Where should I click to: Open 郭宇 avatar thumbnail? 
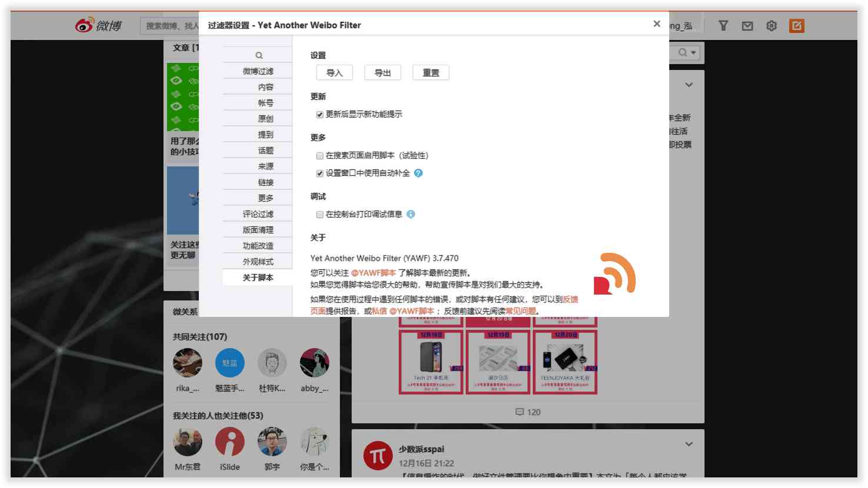[272, 442]
